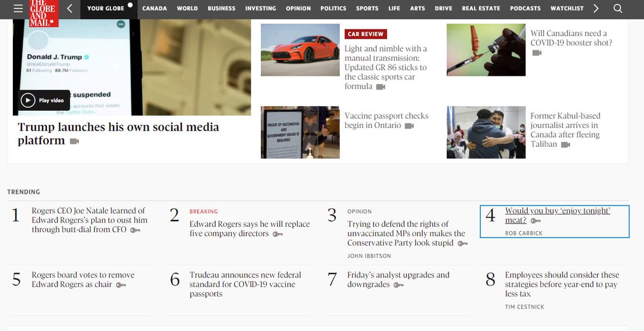Click video icon beside GR 86 car review
The width and height of the screenshot is (644, 331).
(380, 87)
